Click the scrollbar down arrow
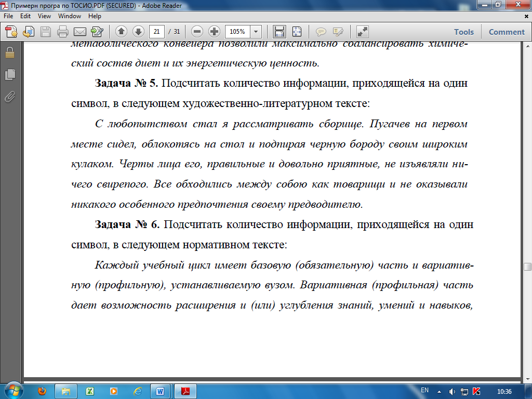532x399 pixels. pyautogui.click(x=528, y=379)
